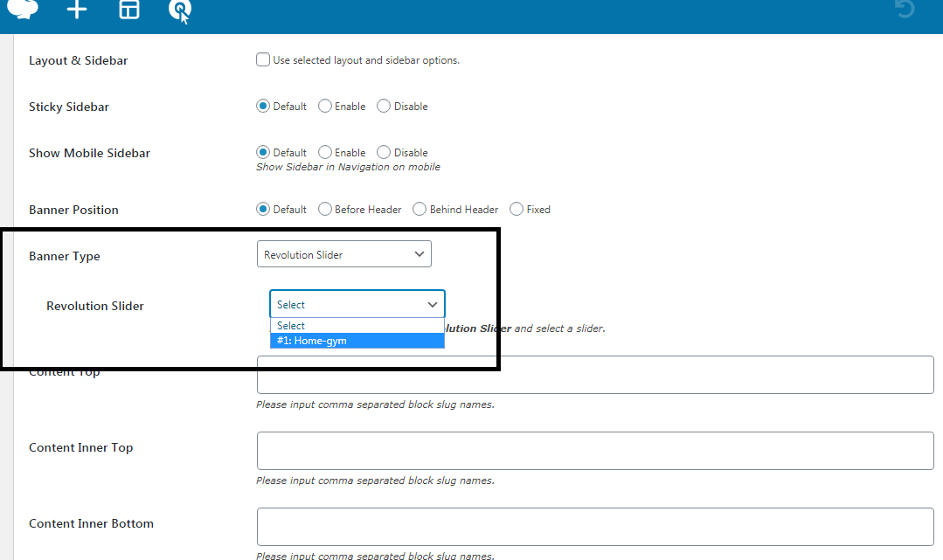Click the 'Content Inner Top' label
This screenshot has height=560, width=943.
click(80, 447)
